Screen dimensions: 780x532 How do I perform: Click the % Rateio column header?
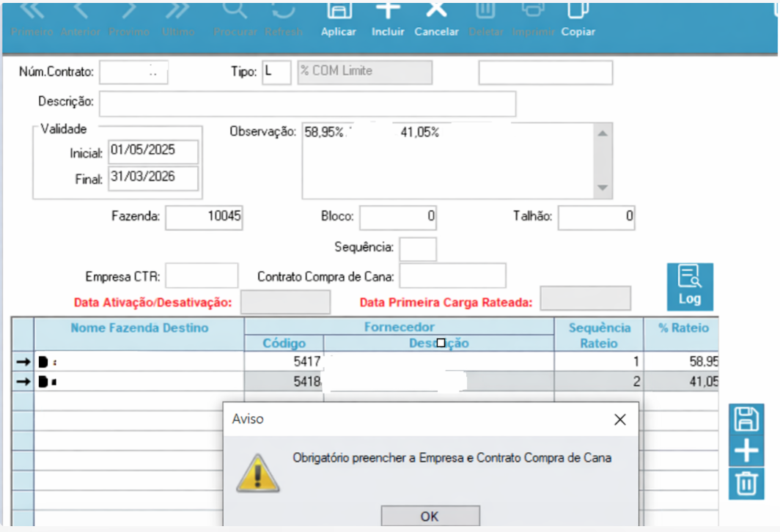click(x=682, y=334)
